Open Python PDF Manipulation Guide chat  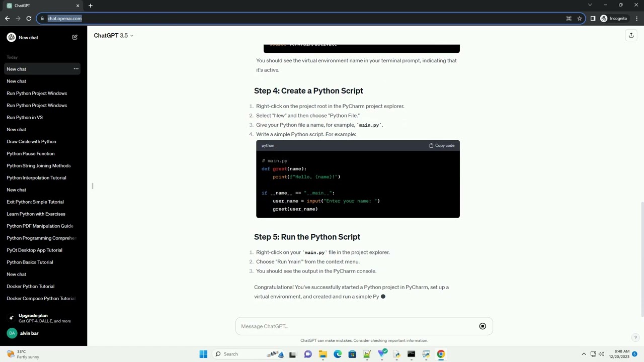[x=42, y=226]
